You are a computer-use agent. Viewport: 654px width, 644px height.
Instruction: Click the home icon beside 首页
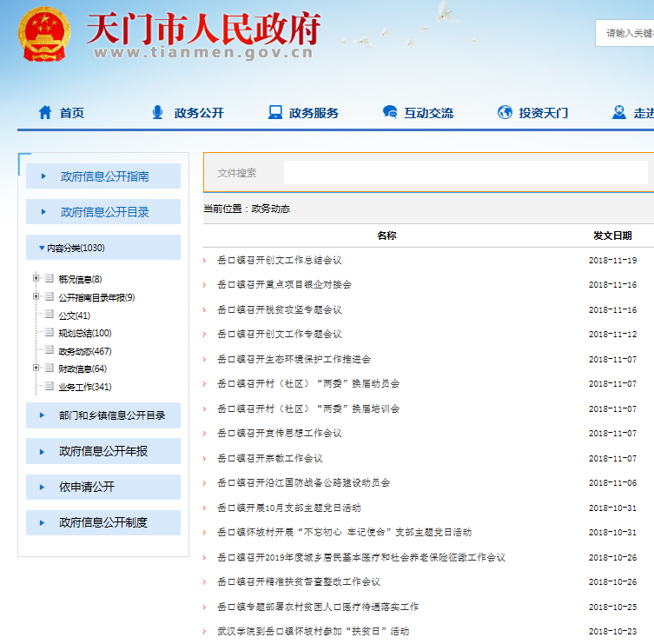[x=45, y=112]
